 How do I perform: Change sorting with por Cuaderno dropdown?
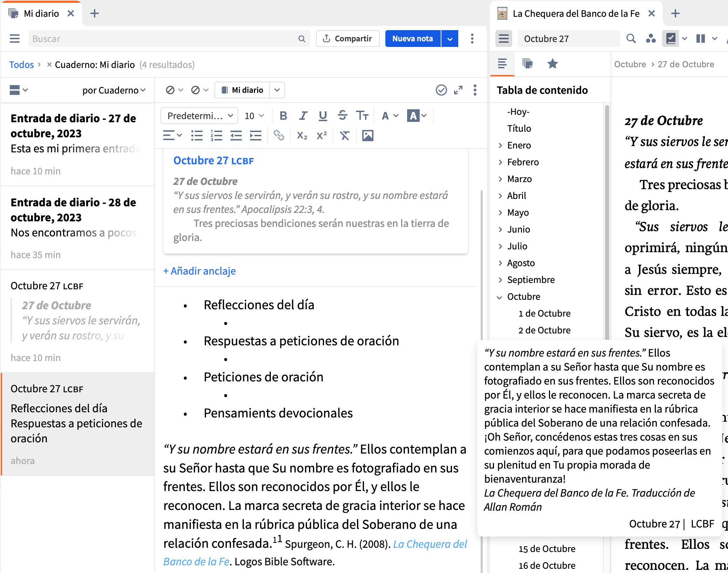coord(114,90)
